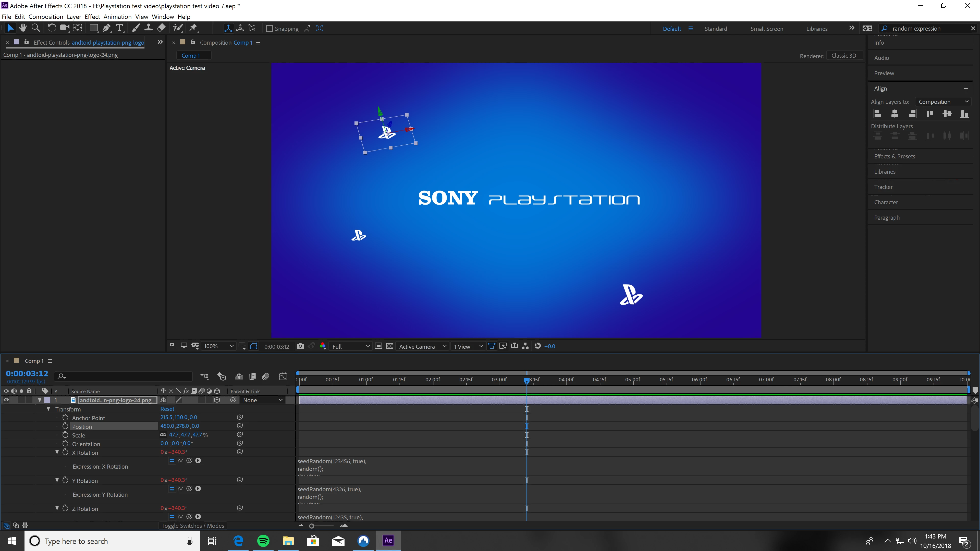Click the Position property stopwatch
Viewport: 980px width, 551px height.
point(65,426)
